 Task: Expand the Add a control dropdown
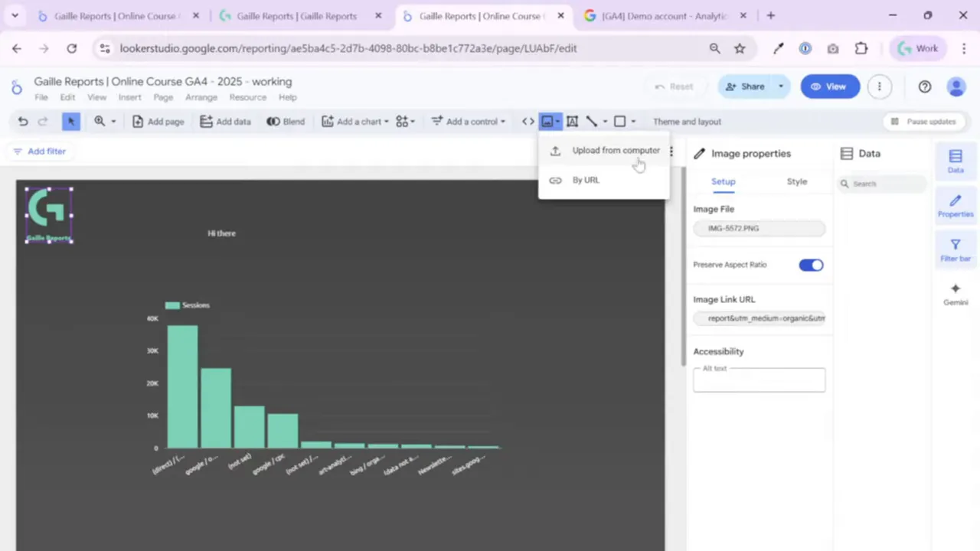tap(468, 122)
